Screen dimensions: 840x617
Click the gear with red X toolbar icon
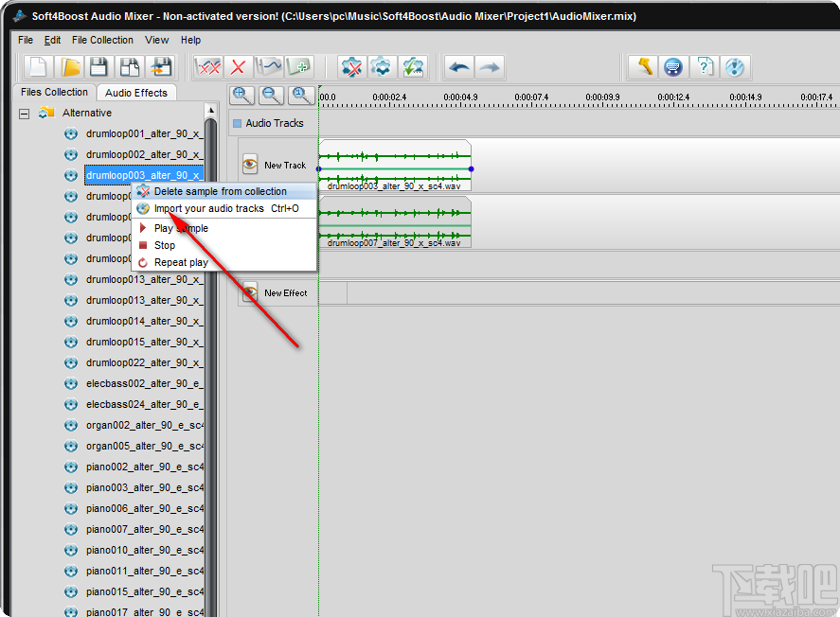[x=352, y=67]
